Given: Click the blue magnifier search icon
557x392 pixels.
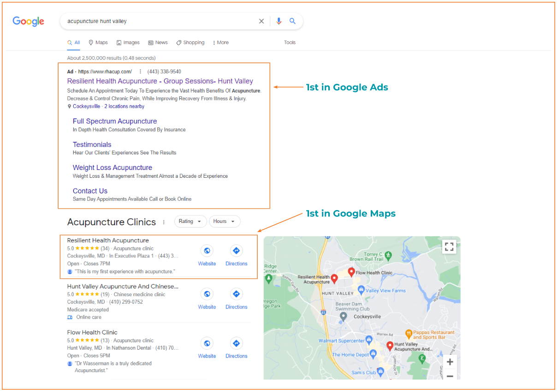Looking at the screenshot, I should tap(292, 21).
